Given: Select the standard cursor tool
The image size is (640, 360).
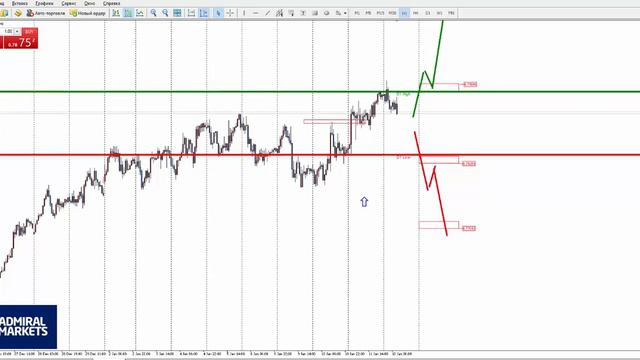Looking at the screenshot, I should (218, 13).
